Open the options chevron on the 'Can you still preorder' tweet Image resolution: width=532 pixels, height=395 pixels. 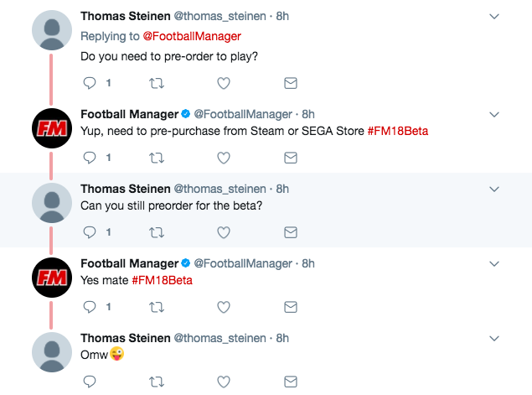click(494, 190)
